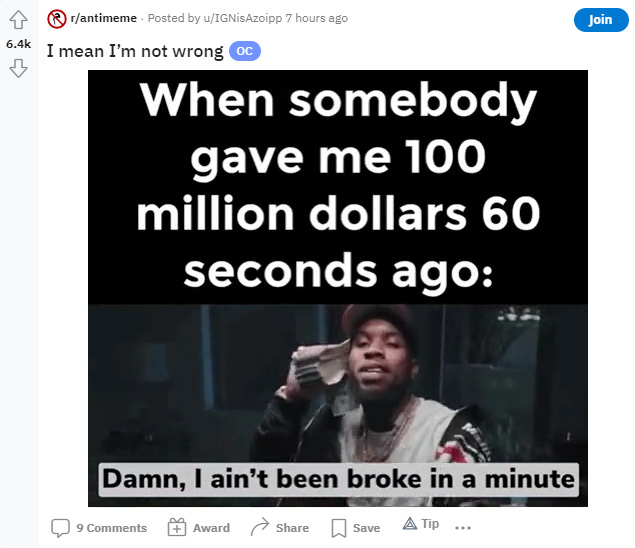Visit the r/antimeme subreddit link
Image resolution: width=635 pixels, height=548 pixels.
tap(104, 18)
